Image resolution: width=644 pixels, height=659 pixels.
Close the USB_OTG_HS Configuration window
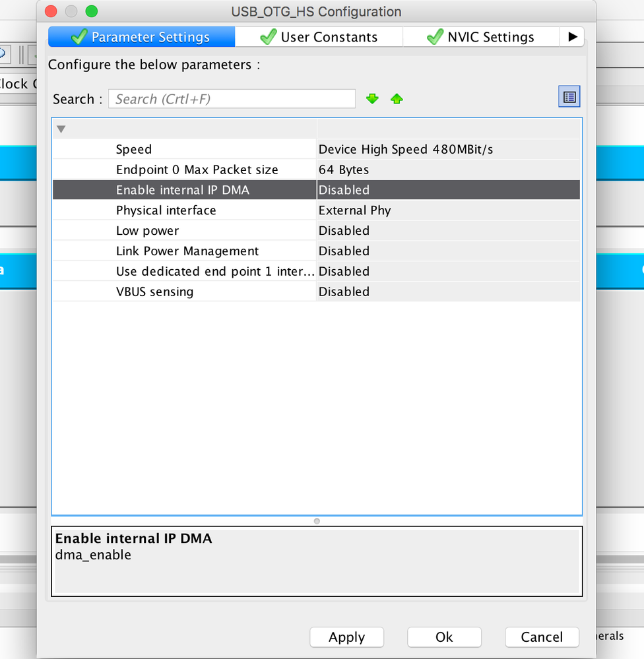(51, 11)
